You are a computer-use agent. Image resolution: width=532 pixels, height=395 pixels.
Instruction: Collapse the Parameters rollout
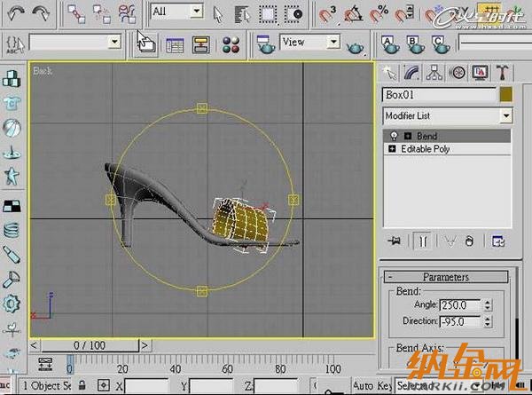coord(445,277)
